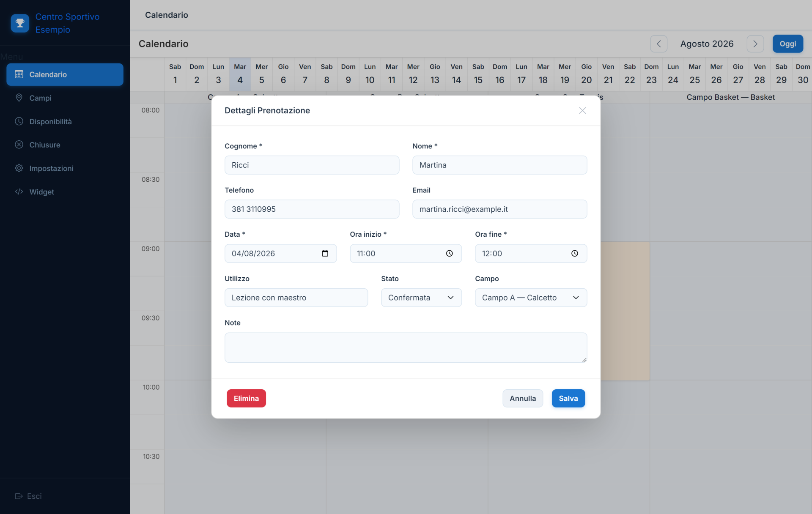Click the clock icon in Ora inizio

point(449,253)
